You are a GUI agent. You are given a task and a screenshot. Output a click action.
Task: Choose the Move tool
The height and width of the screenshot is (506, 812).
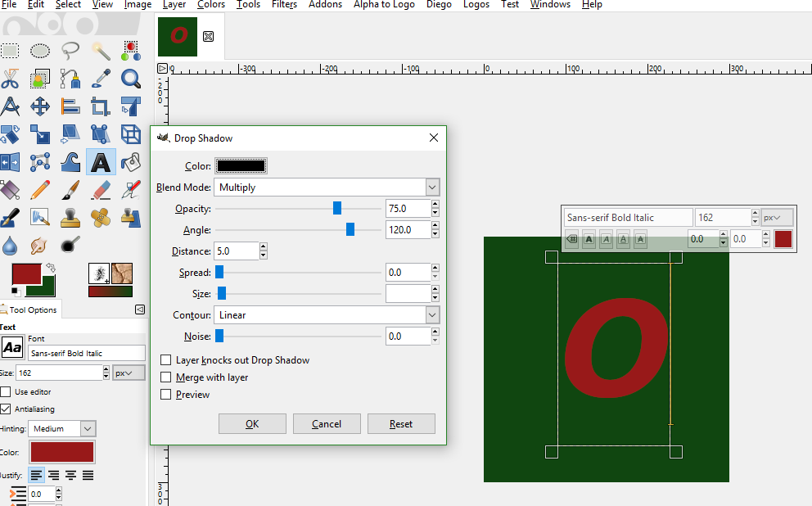coord(40,106)
